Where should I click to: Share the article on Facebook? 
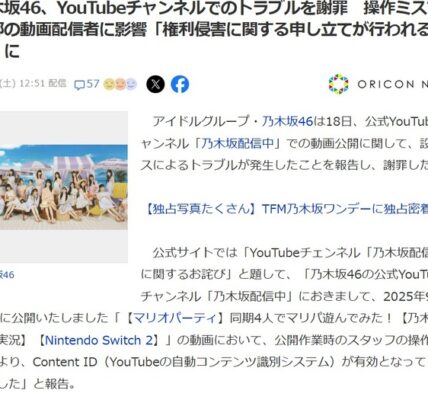pos(180,84)
